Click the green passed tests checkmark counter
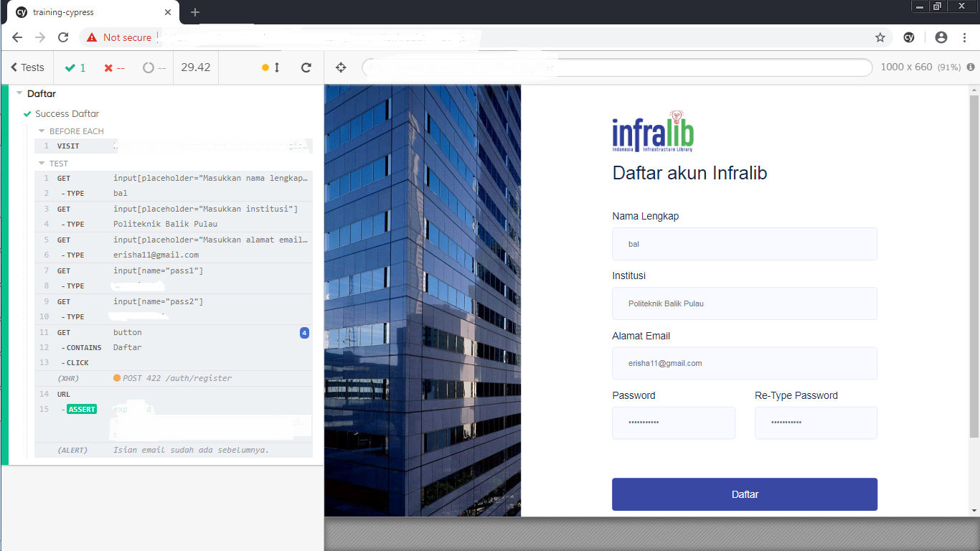Screen dimensions: 980x551 (x=75, y=67)
